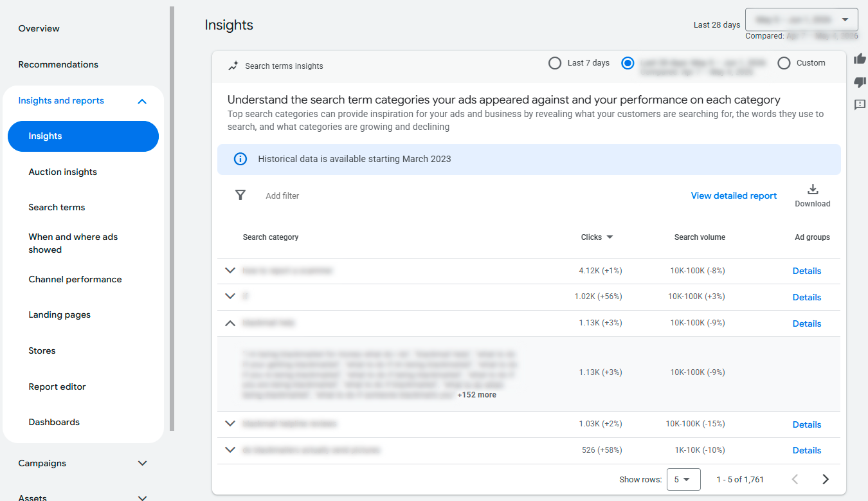Expand the row with 1.02K clicks
The image size is (868, 501).
[x=230, y=296]
